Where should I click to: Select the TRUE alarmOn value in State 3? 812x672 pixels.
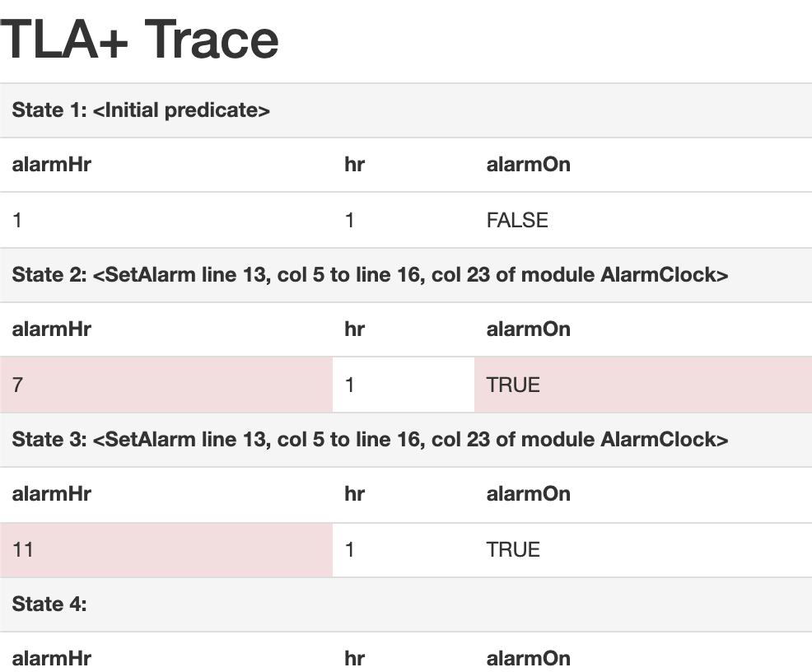[x=513, y=549]
